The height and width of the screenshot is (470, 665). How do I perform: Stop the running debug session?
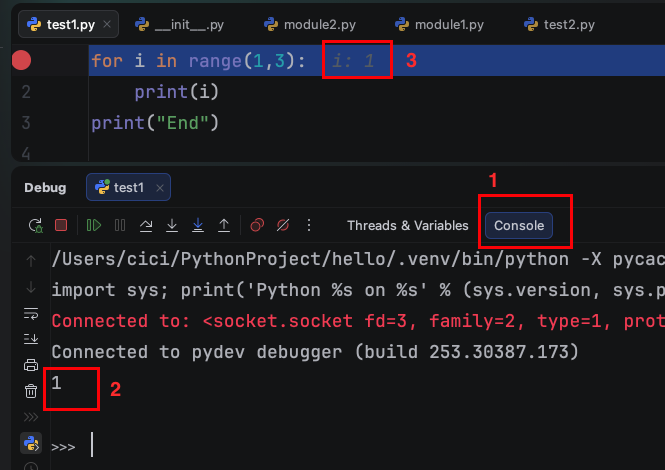pos(61,225)
